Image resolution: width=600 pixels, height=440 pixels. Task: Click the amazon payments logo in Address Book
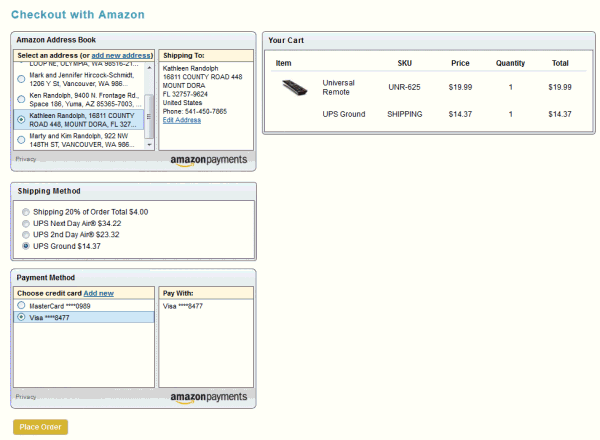[209, 160]
